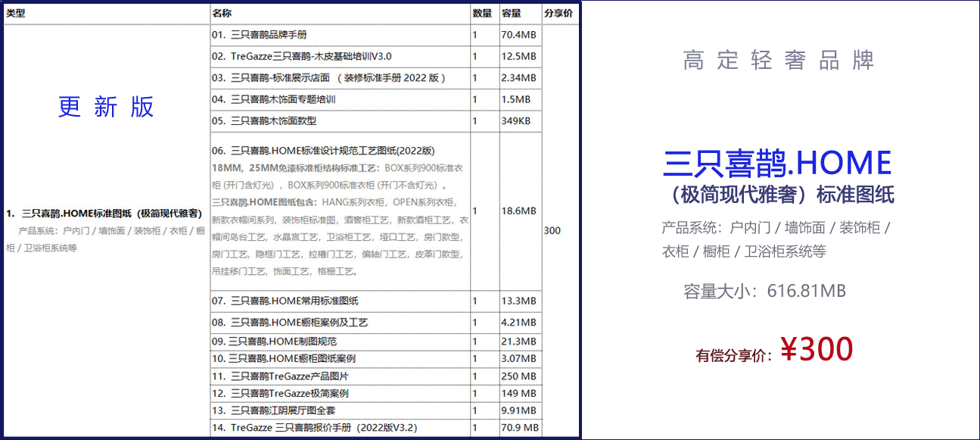Click the 349KB size cell
The width and height of the screenshot is (980, 440).
516,120
